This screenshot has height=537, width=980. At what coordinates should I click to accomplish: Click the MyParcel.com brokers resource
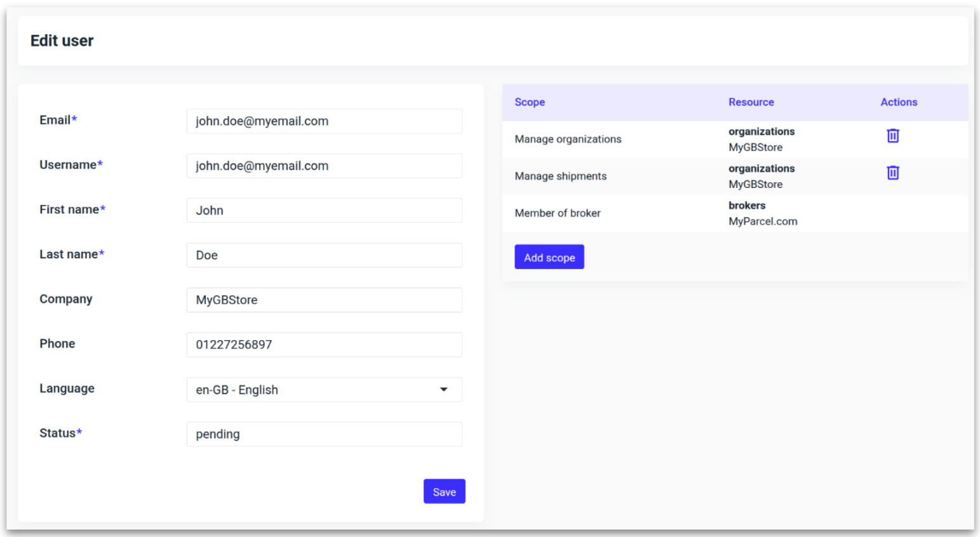pyautogui.click(x=762, y=222)
